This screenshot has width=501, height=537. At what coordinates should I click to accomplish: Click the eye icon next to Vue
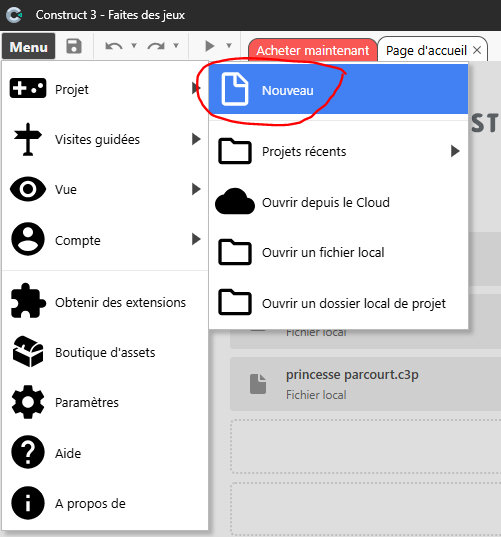[28, 189]
